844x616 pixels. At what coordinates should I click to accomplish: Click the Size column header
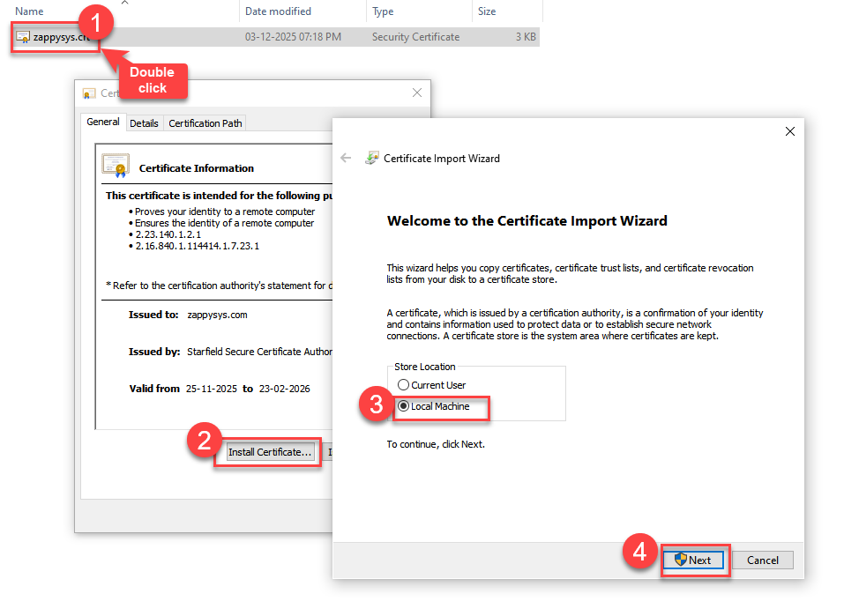tap(487, 11)
